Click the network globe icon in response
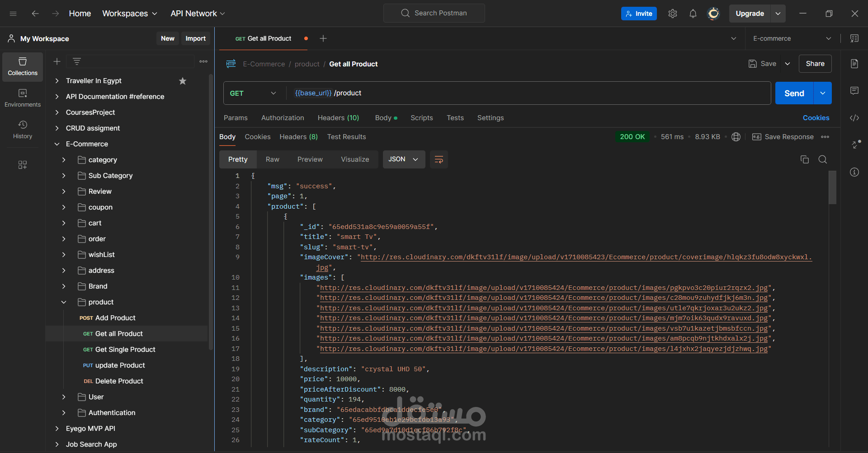The image size is (868, 453). (736, 137)
